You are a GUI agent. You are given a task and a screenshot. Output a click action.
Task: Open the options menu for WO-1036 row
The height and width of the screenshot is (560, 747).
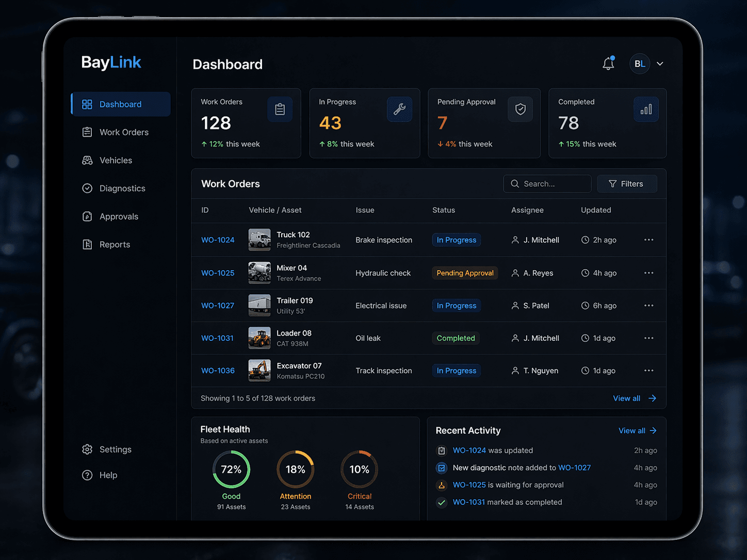click(x=648, y=370)
